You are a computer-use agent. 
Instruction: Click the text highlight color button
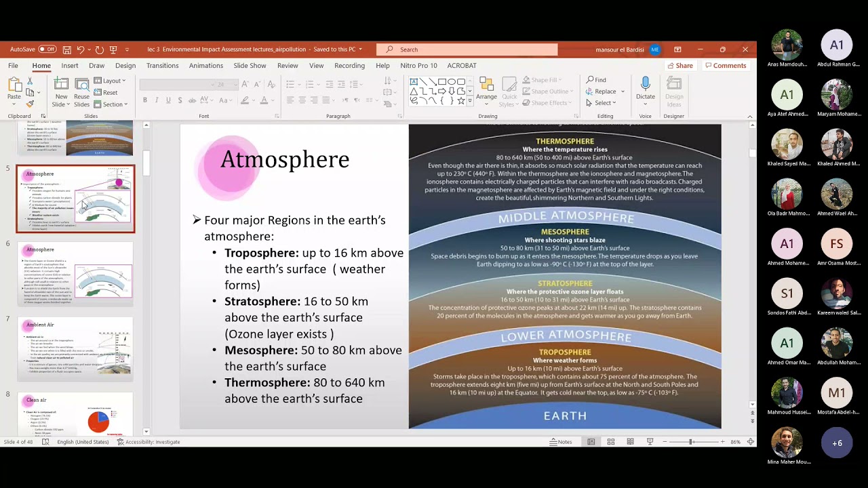click(x=245, y=100)
